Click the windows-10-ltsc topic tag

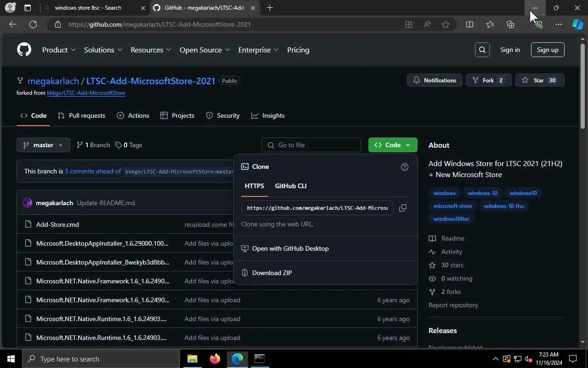point(504,206)
